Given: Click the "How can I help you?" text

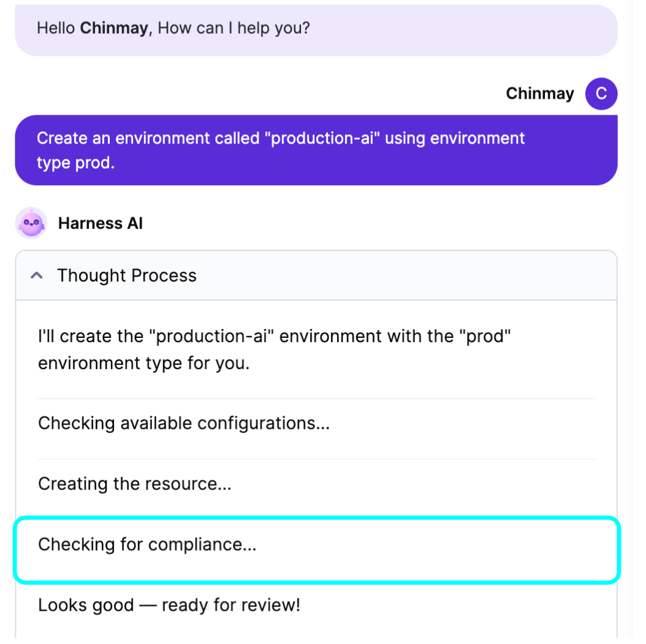Looking at the screenshot, I should 234,28.
